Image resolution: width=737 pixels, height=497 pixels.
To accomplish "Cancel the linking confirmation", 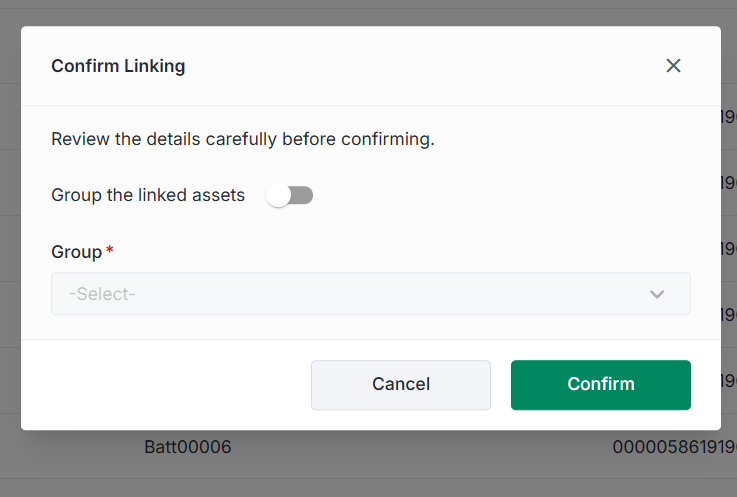I will click(401, 385).
